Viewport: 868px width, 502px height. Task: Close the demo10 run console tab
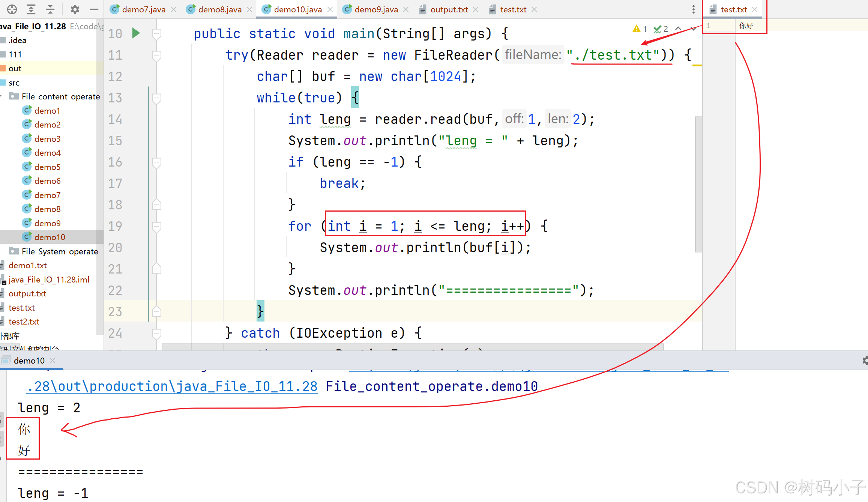[x=53, y=361]
